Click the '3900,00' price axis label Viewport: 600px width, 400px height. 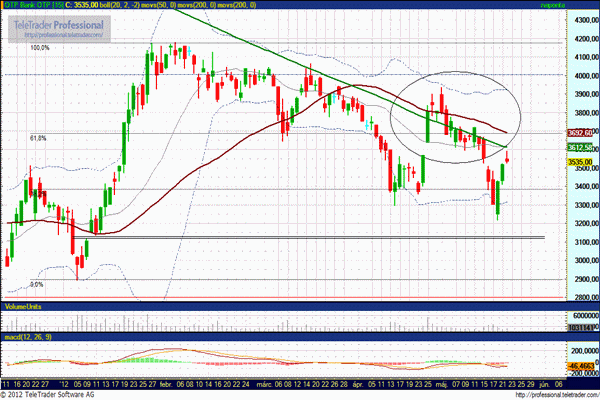click(x=586, y=94)
